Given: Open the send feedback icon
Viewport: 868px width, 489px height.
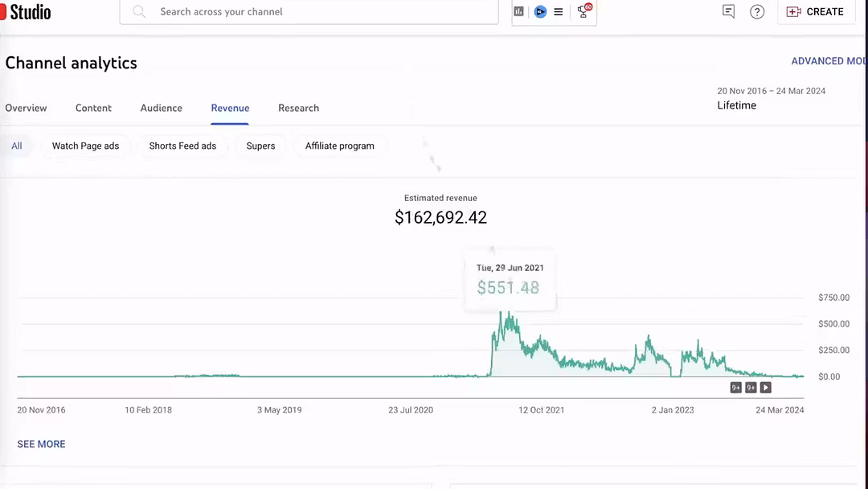Looking at the screenshot, I should 728,12.
